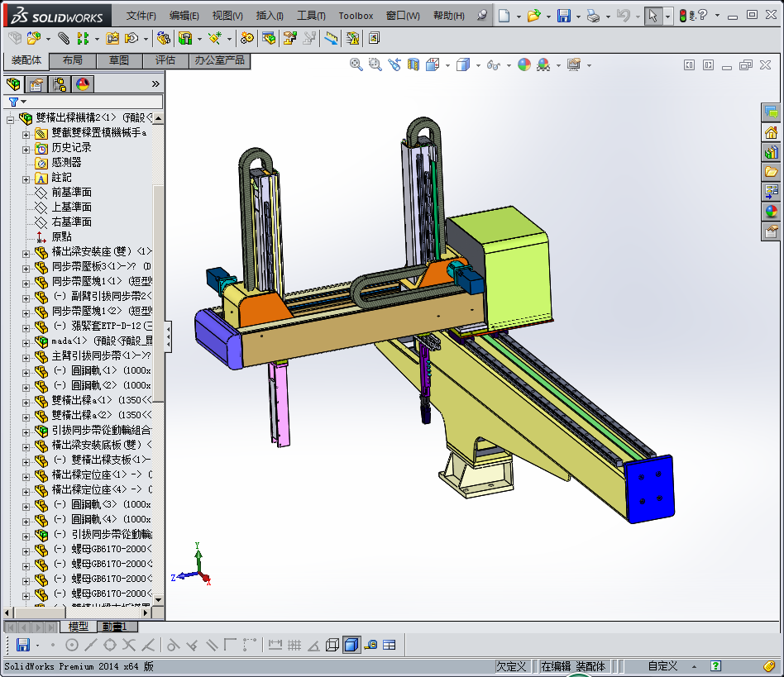
Task: Open the Toolbox menu
Action: [x=356, y=16]
